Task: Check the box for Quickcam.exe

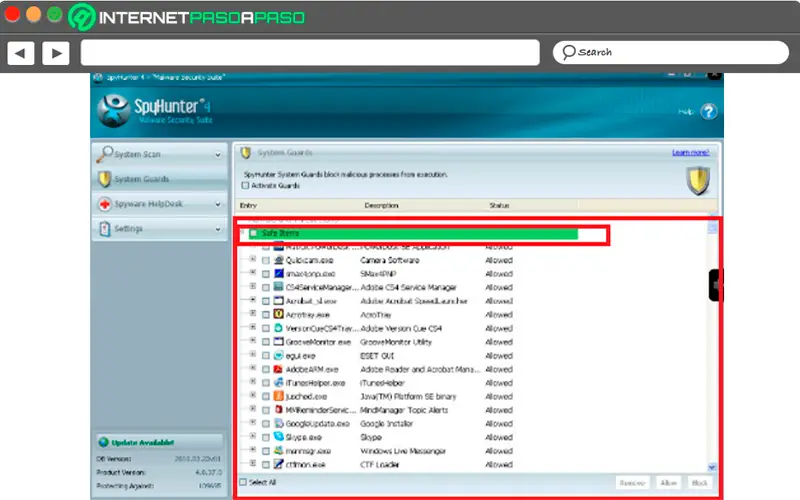Action: [x=266, y=261]
